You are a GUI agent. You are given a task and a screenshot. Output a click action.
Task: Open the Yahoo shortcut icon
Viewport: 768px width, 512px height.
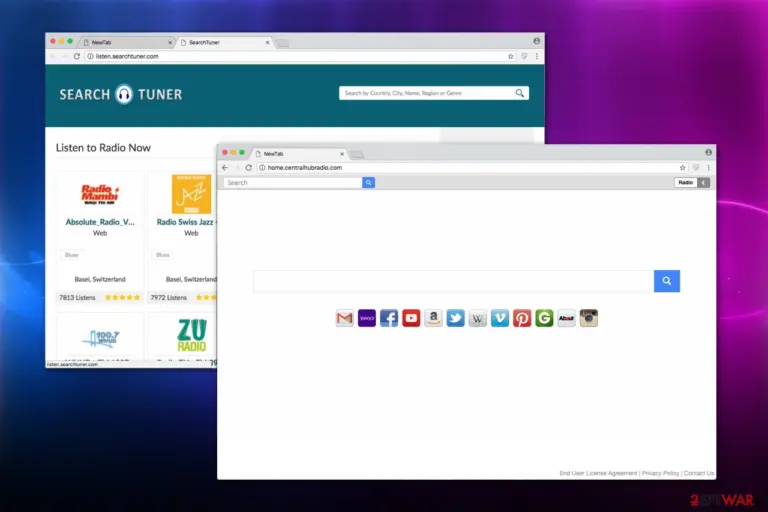point(367,318)
